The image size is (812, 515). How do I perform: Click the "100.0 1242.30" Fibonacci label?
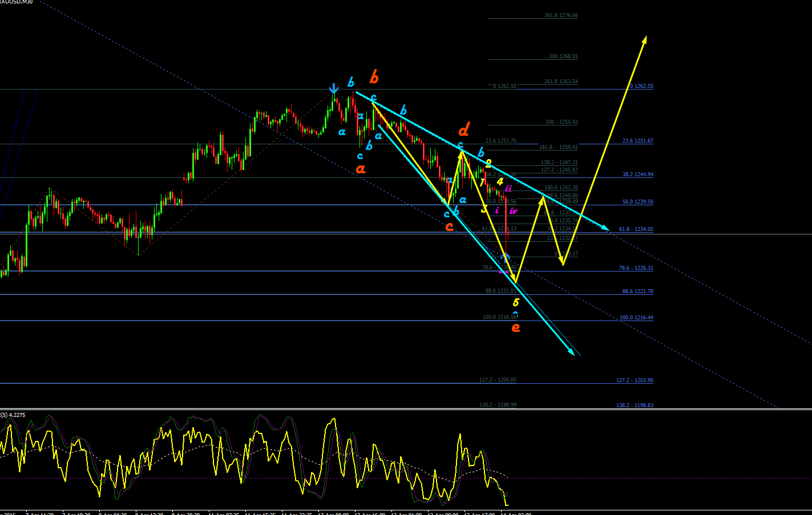pos(561,188)
